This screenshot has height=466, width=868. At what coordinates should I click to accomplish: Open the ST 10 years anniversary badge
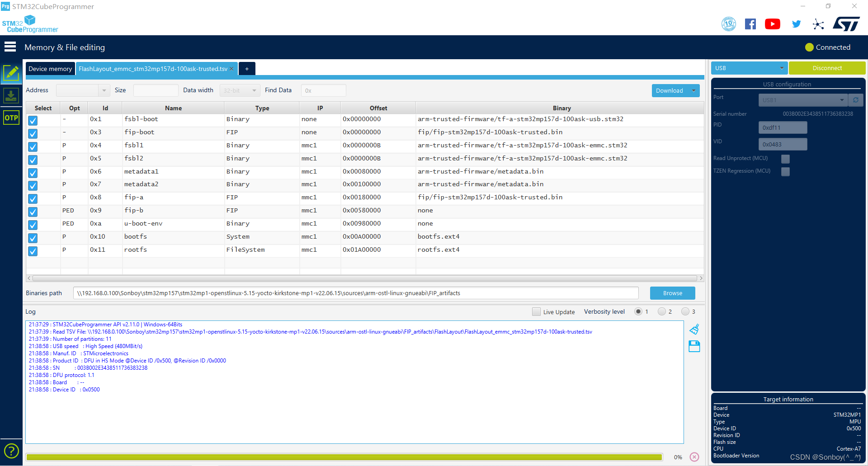pyautogui.click(x=729, y=24)
